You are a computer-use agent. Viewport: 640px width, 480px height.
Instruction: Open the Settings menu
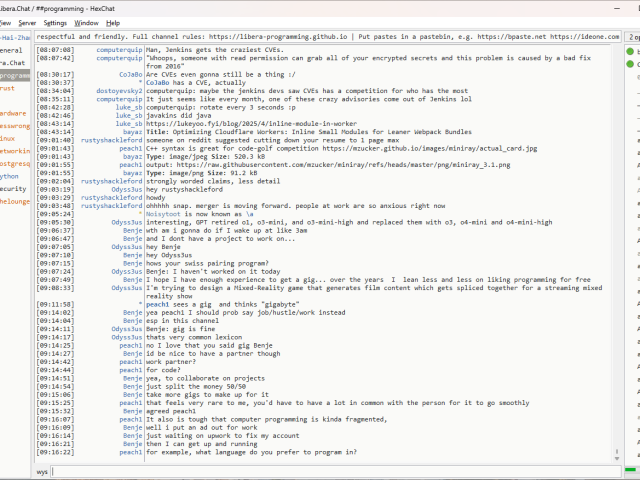coord(55,22)
